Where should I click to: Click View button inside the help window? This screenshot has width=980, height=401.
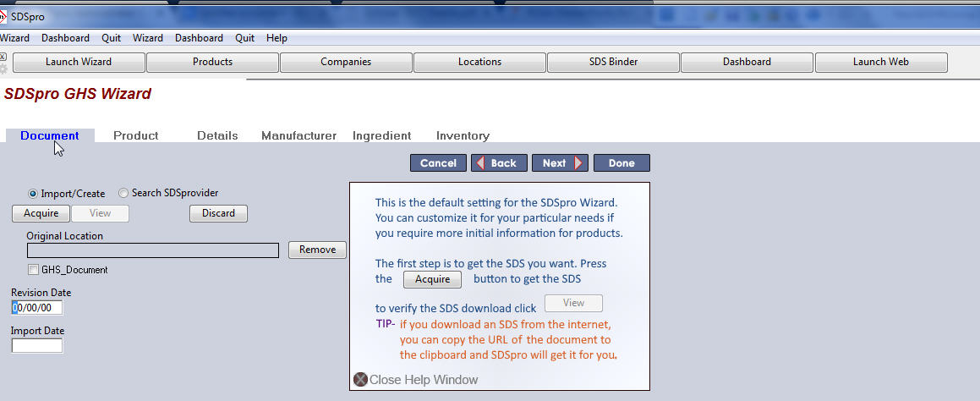click(x=574, y=303)
